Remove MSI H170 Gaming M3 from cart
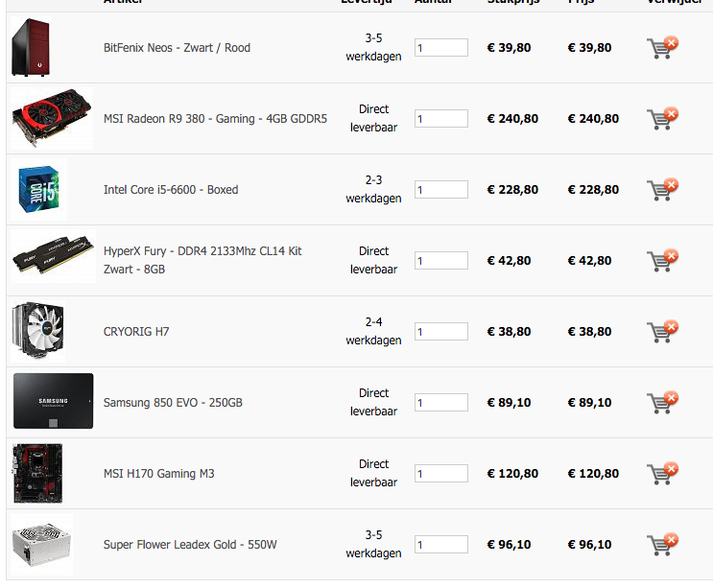713x588 pixels. [x=662, y=473]
